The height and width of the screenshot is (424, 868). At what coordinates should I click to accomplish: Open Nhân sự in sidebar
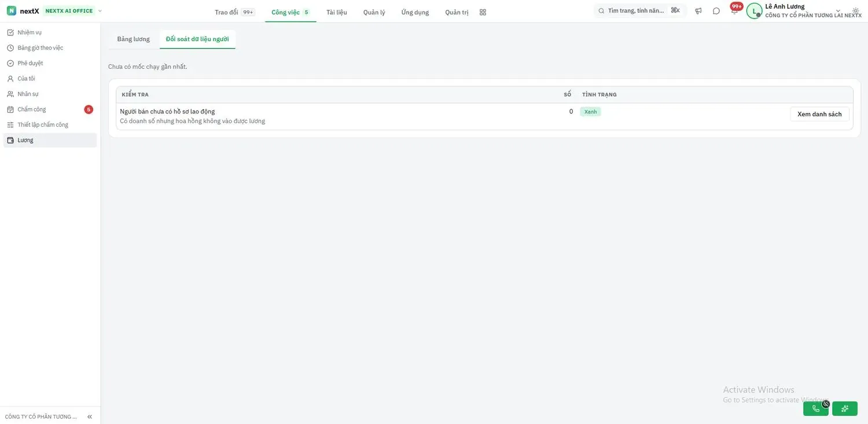[x=50, y=94]
